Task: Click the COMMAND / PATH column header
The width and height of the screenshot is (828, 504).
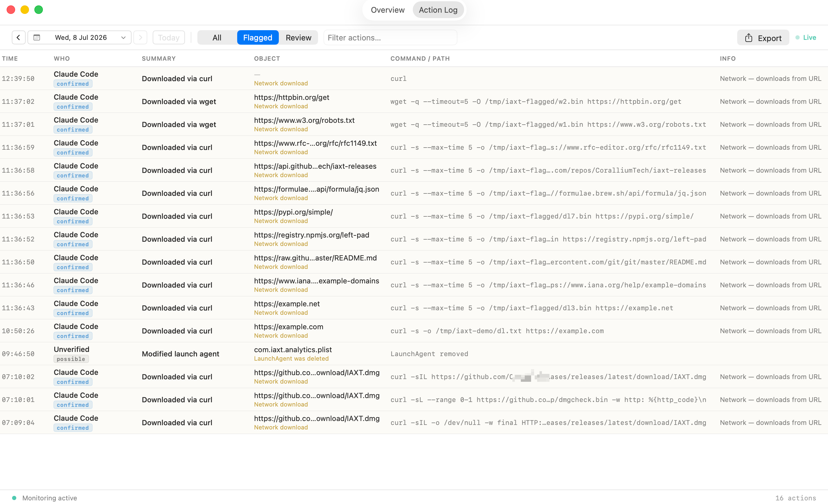Action: (420, 59)
